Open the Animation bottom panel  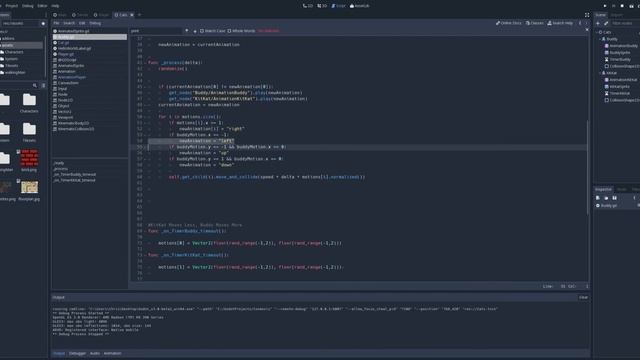click(112, 353)
